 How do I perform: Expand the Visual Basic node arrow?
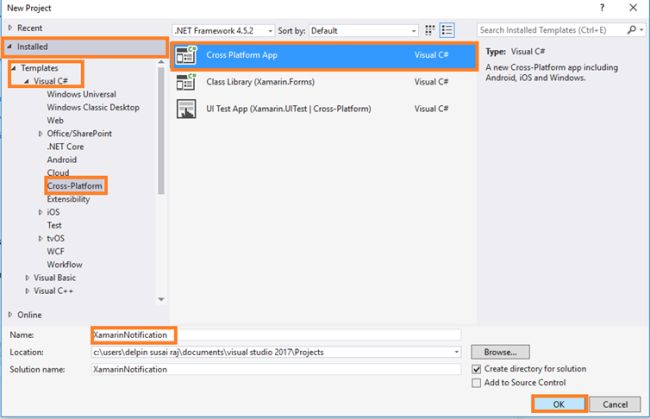[27, 278]
